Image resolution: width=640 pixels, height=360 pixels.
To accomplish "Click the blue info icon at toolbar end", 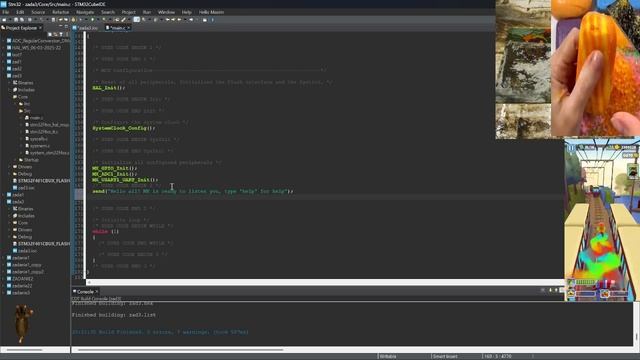I will [213, 20].
